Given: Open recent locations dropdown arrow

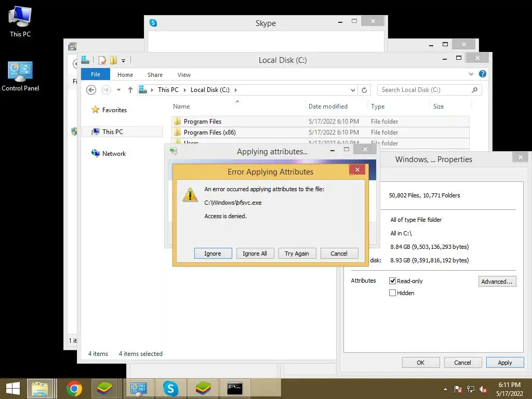Looking at the screenshot, I should tap(118, 90).
